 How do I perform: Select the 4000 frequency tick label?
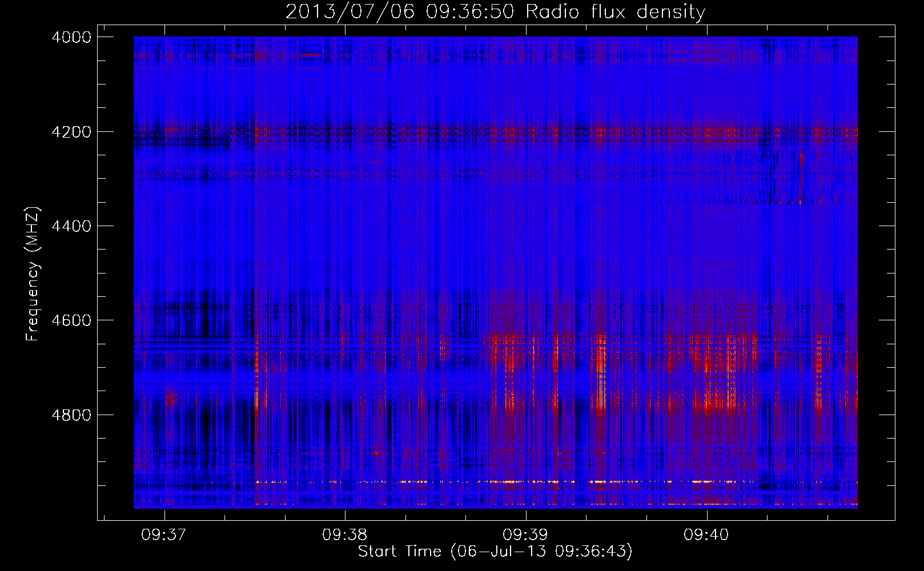pos(71,37)
